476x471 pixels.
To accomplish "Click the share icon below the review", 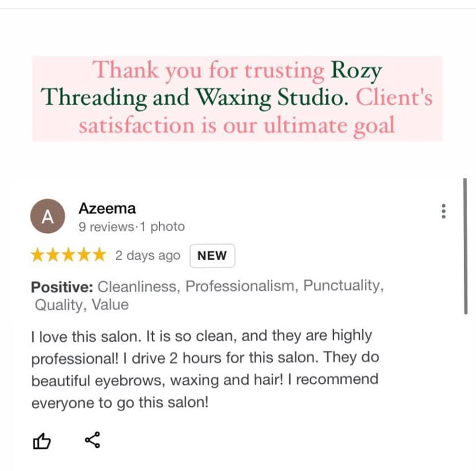I will pos(92,440).
